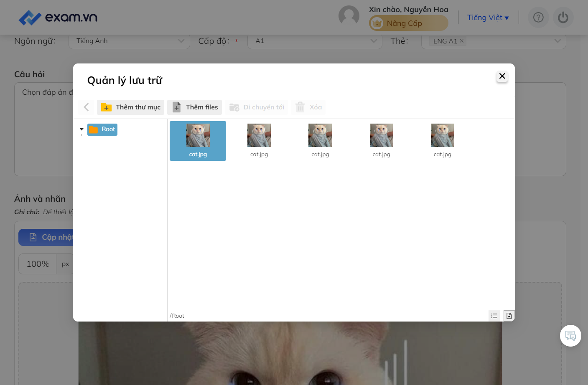
Task: Open the A1 level dropdown
Action: (x=315, y=41)
